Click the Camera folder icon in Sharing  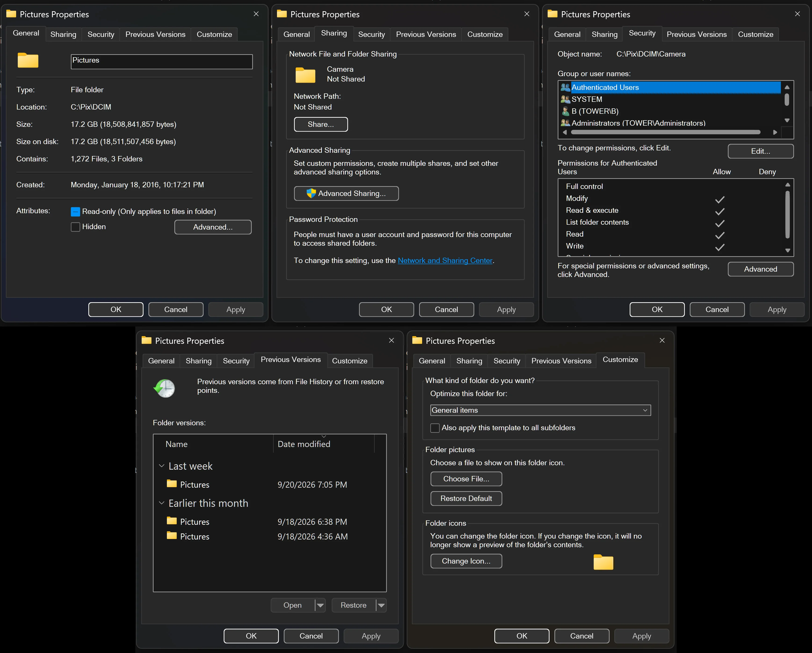(305, 75)
